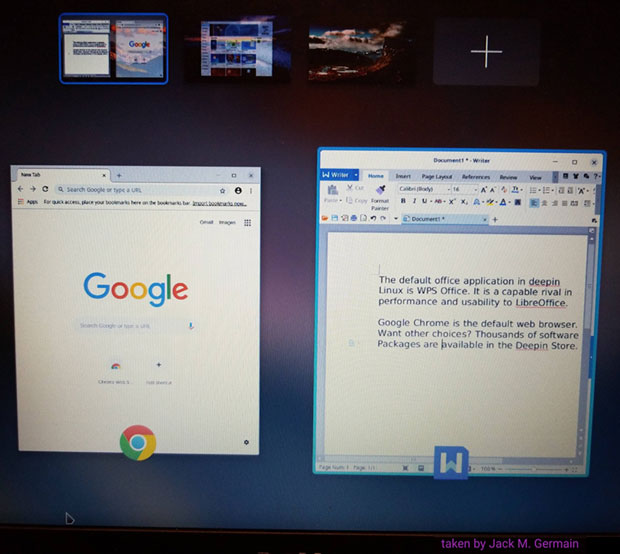
Task: Select the Format Painter brush in Writer
Action: coord(380,190)
